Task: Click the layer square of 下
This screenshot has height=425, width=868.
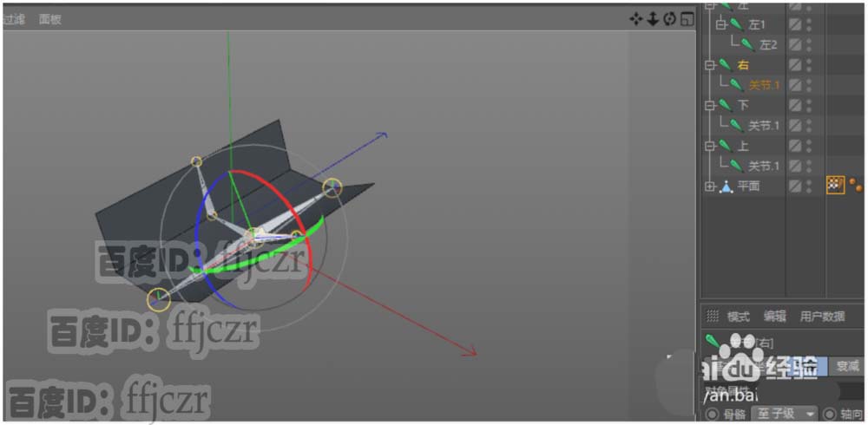Action: [795, 105]
